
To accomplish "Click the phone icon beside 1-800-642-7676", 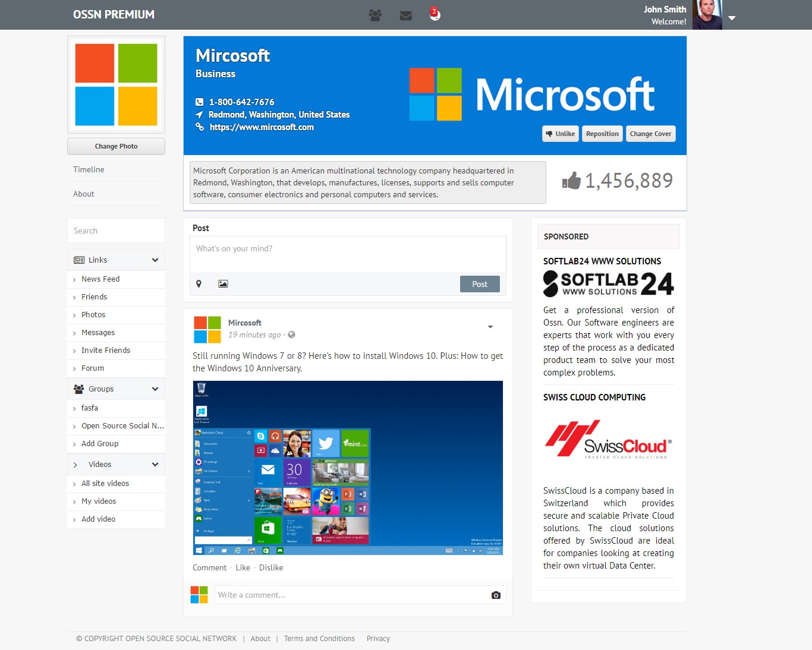I will [200, 102].
